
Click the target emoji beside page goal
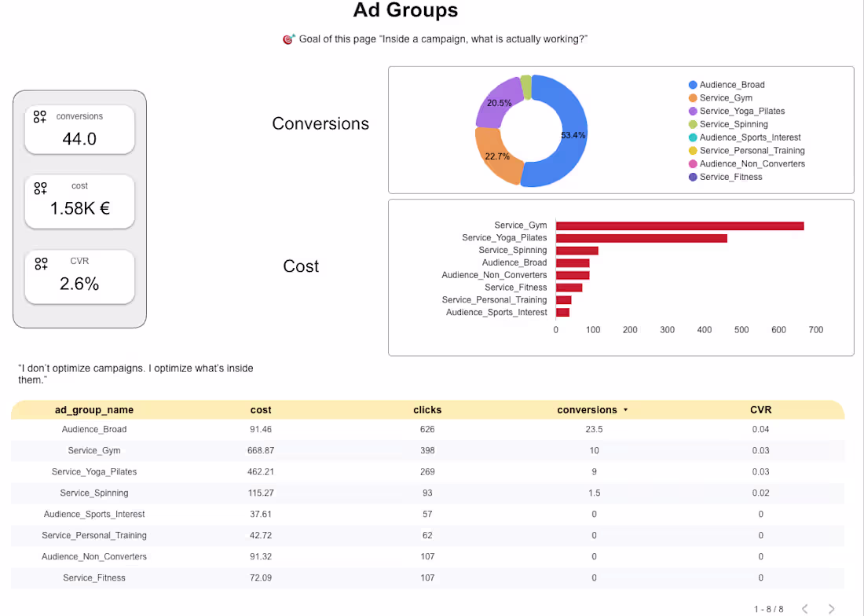(289, 39)
